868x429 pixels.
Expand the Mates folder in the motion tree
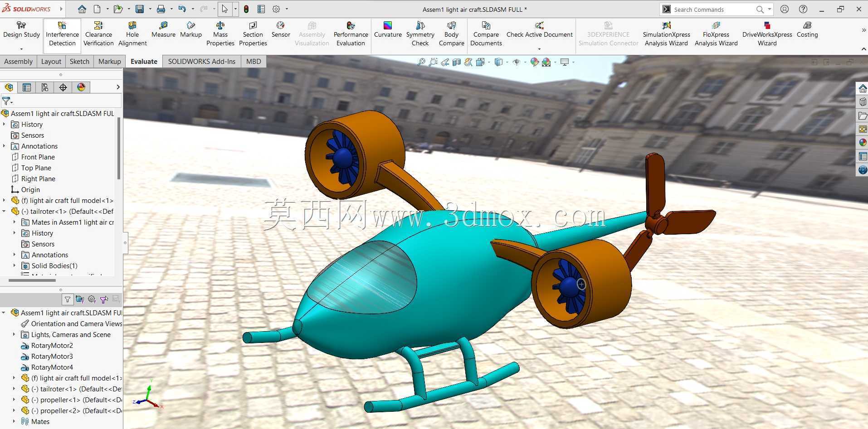14,421
